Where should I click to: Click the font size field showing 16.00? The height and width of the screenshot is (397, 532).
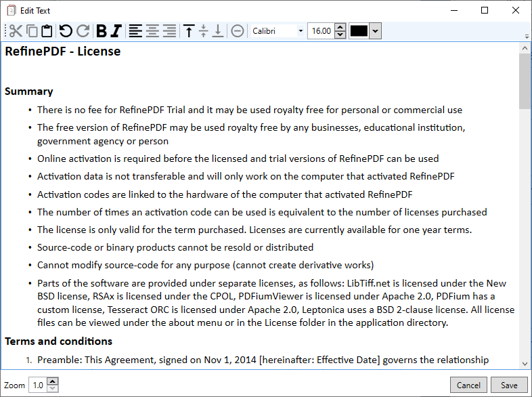point(321,31)
